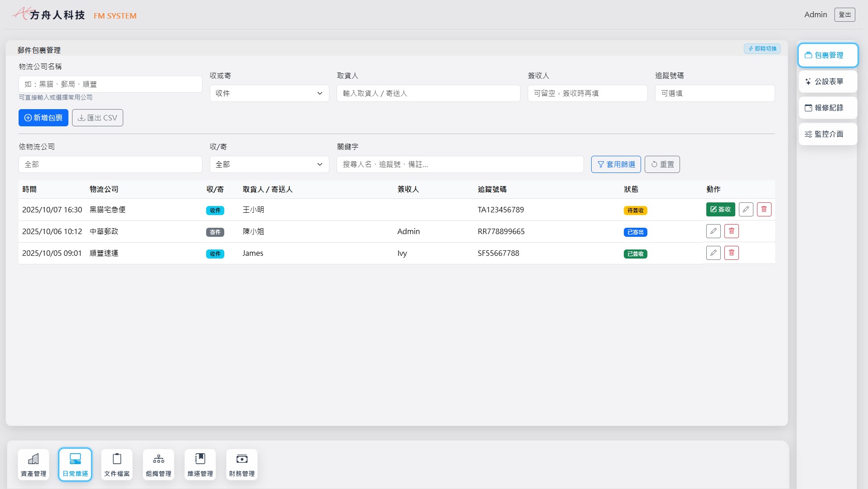Screen dimensions: 868x489
Task: Delete the 黑貓宅急便 package with trash icon
Action: click(764, 209)
